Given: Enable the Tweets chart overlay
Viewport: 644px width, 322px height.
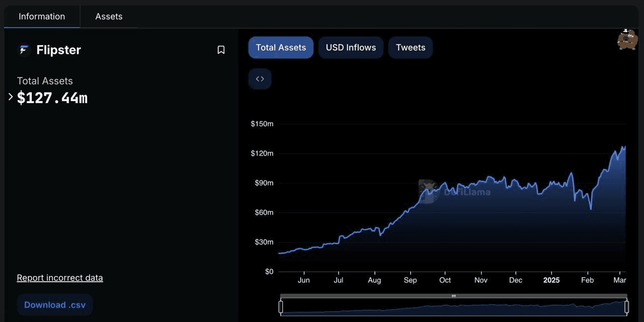Looking at the screenshot, I should click(x=411, y=48).
